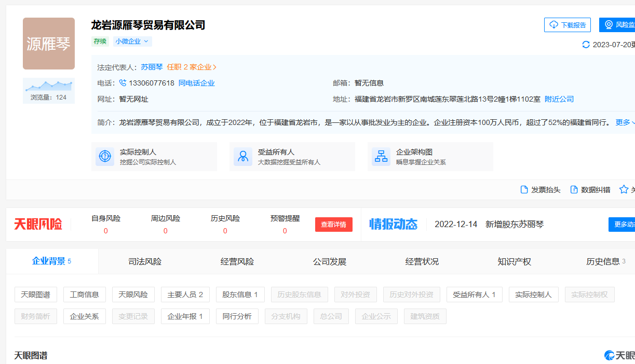Click the 浏览量 view-count trend chart

coord(49,86)
